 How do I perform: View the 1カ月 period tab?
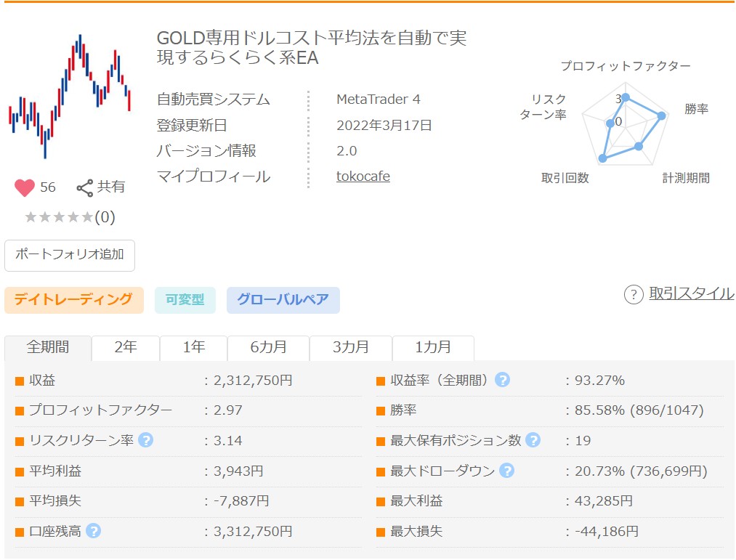coord(432,348)
